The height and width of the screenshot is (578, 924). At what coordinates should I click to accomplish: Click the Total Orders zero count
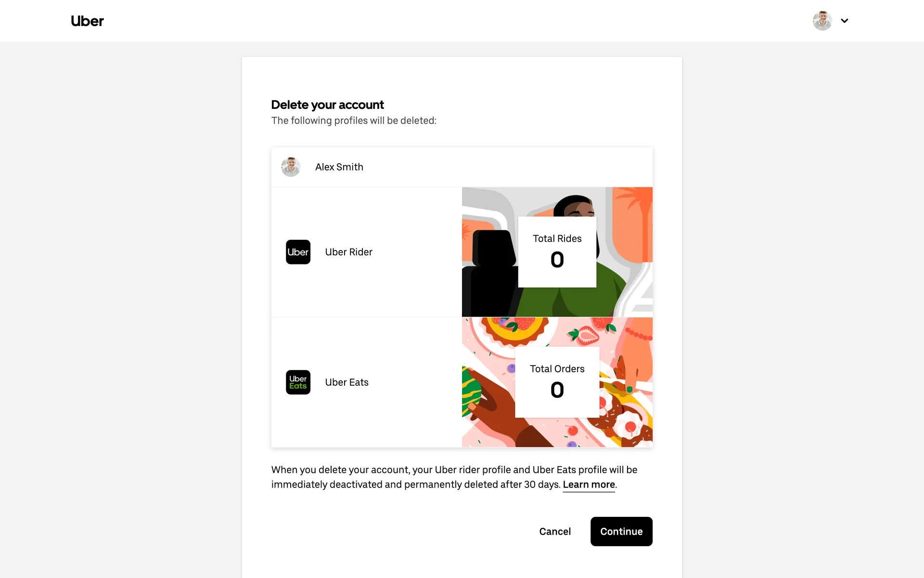[557, 390]
